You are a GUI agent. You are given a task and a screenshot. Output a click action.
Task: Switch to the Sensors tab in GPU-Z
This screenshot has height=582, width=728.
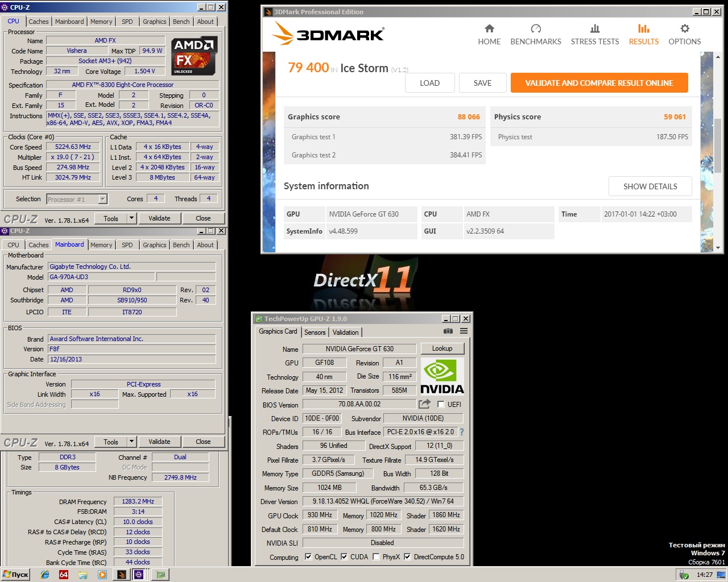coord(315,332)
